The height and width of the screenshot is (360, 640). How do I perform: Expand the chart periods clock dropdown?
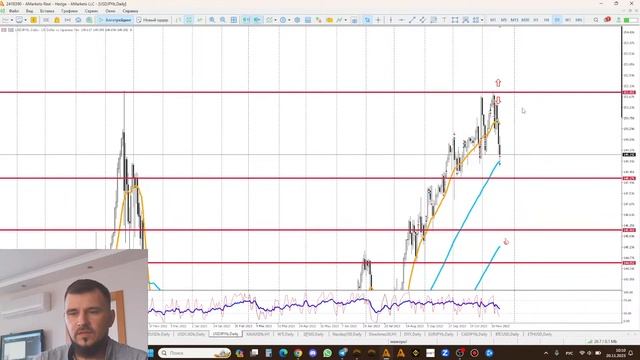(289, 20)
